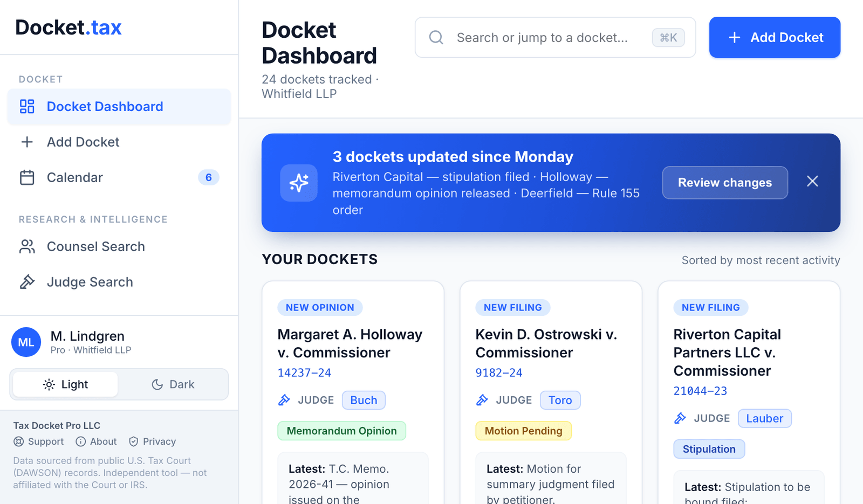Click Judge Toro chip
863x504 pixels.
[560, 401]
